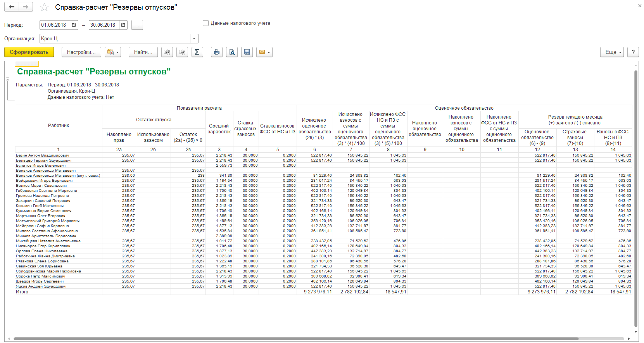Click the period end date field
Screen dimensions: 644x343
click(104, 25)
